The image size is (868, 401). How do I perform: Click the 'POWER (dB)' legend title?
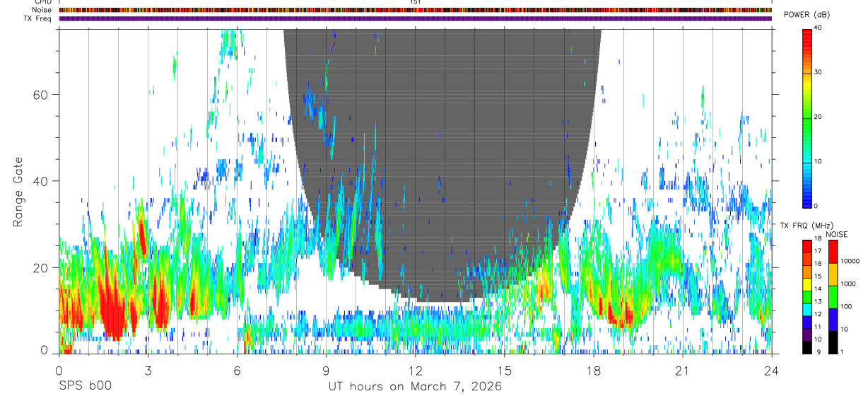tap(807, 15)
